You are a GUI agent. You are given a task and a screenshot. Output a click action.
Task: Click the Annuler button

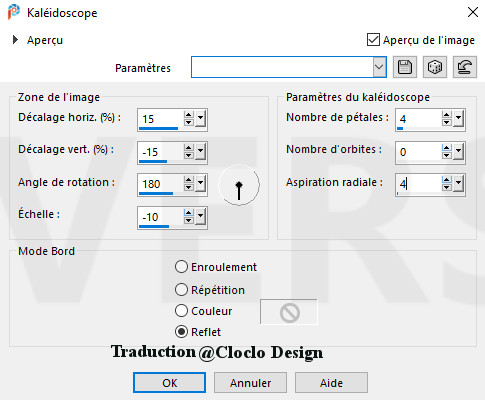(250, 383)
